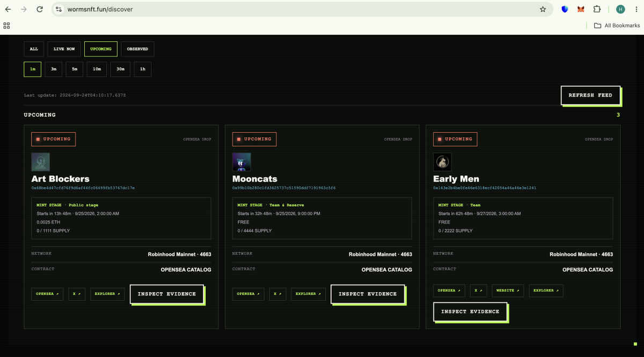Click '0 / 2222 SUPPLY' text
This screenshot has width=644, height=357.
456,230
